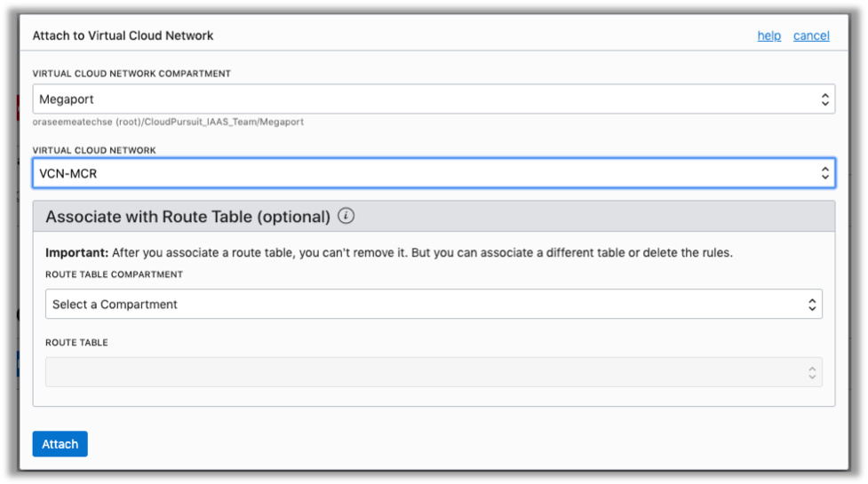Click the stepper arrows on the VCN-MCR field
Viewport: 868px width, 484px height.
(824, 174)
